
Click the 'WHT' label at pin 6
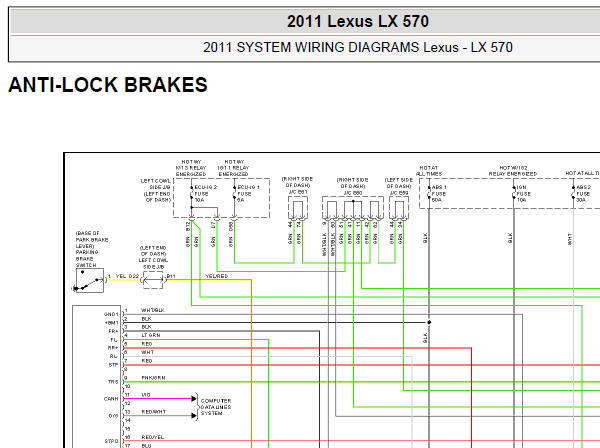pyautogui.click(x=147, y=352)
